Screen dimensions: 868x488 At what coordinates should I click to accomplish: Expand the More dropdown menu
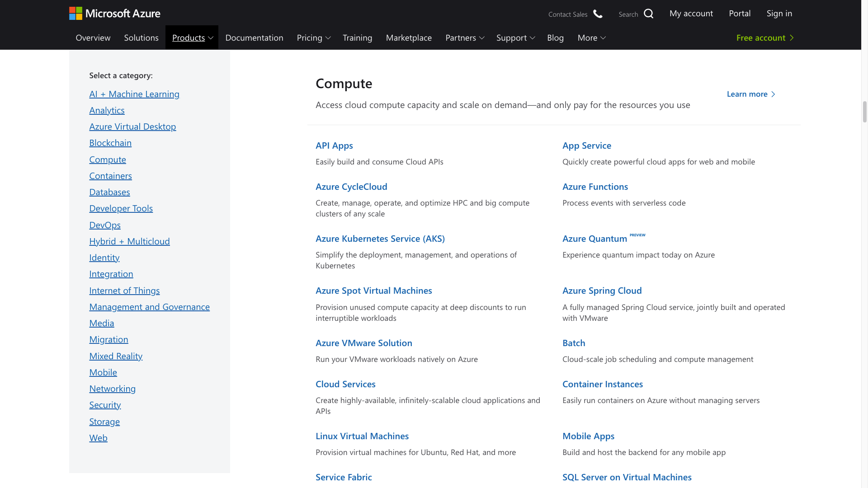click(x=591, y=38)
